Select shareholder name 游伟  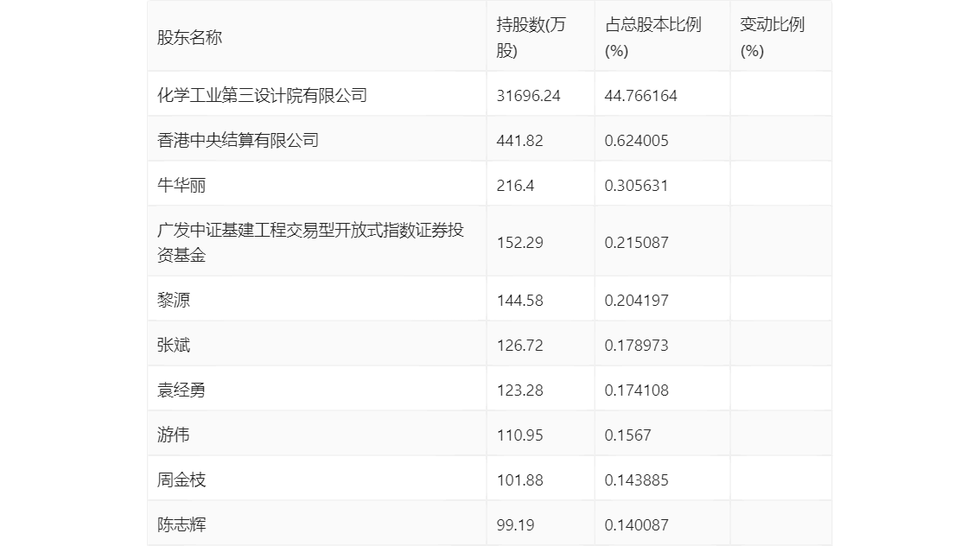[173, 435]
